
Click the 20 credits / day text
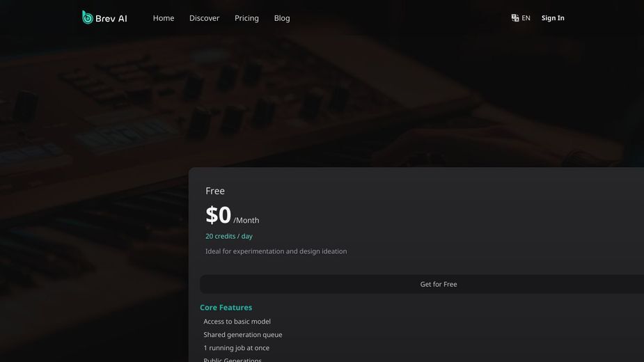(229, 236)
